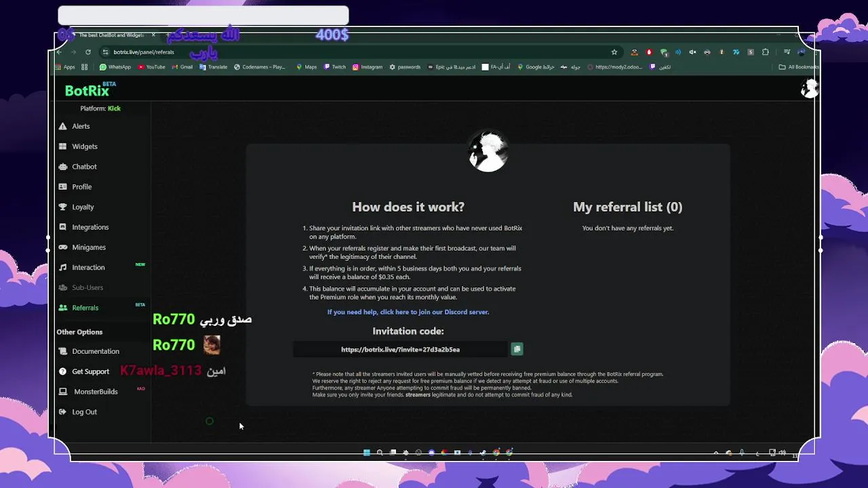The width and height of the screenshot is (868, 488).
Task: Open Documentation under Other Options
Action: click(x=96, y=351)
